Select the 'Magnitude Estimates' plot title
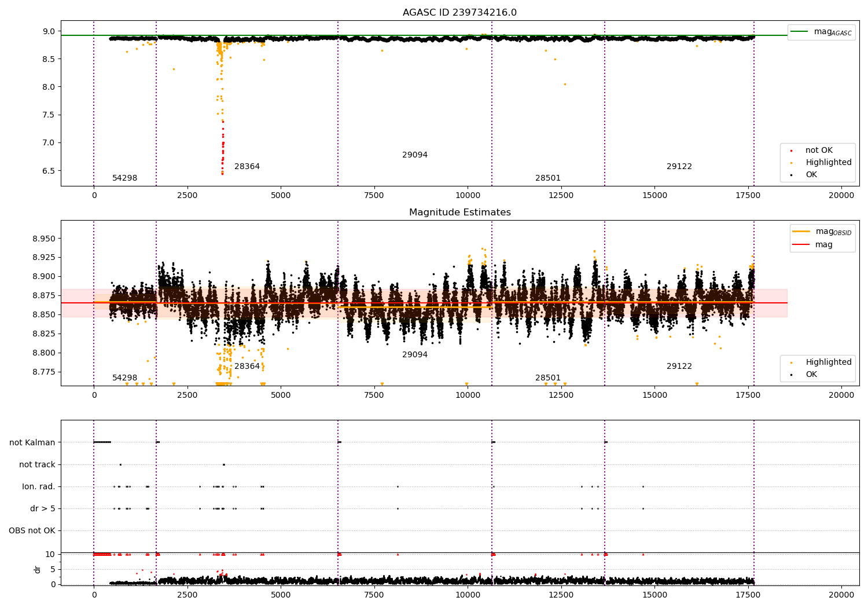Image resolution: width=868 pixels, height=608 pixels. point(459,213)
